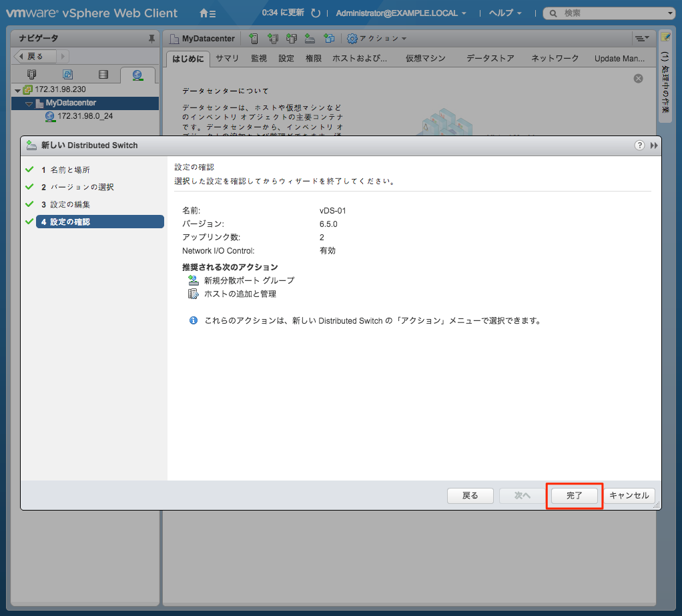Switch to the 権限 tab
This screenshot has width=682, height=616.
pyautogui.click(x=314, y=59)
